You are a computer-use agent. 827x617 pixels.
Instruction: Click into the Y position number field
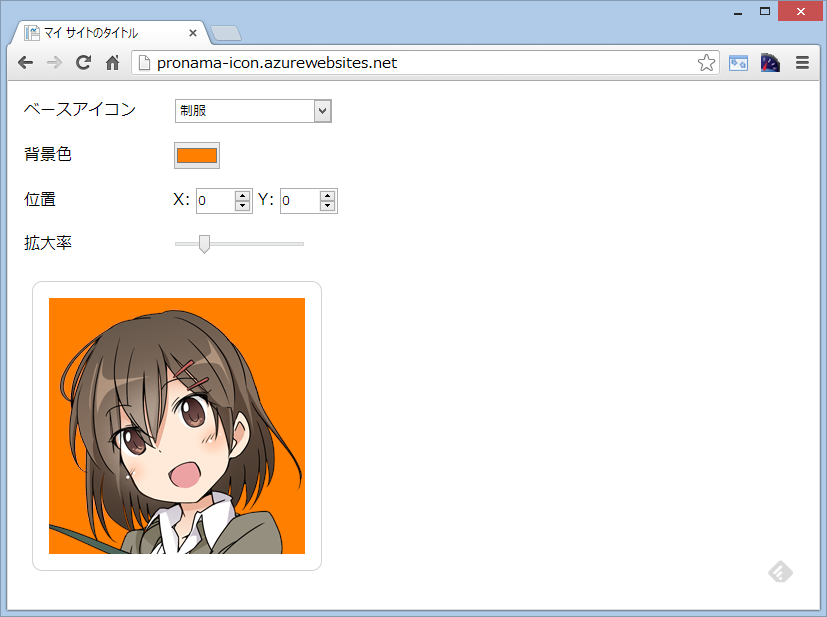click(x=299, y=201)
